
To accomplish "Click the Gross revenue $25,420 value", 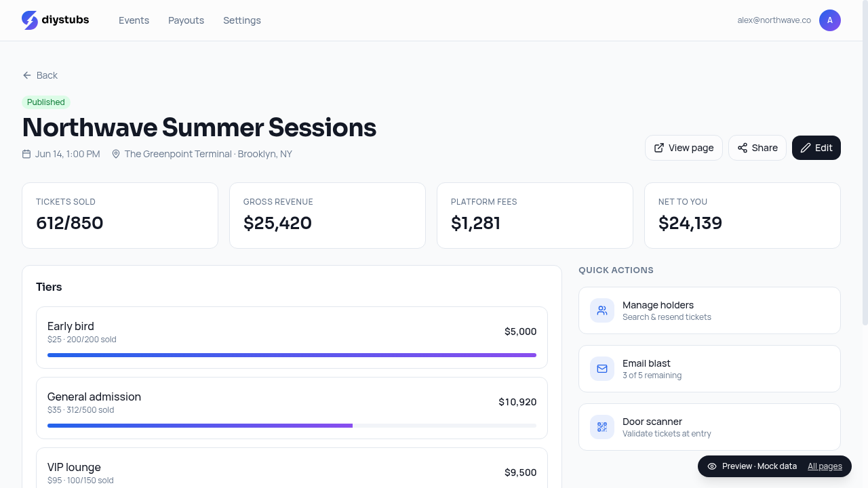I will (277, 223).
